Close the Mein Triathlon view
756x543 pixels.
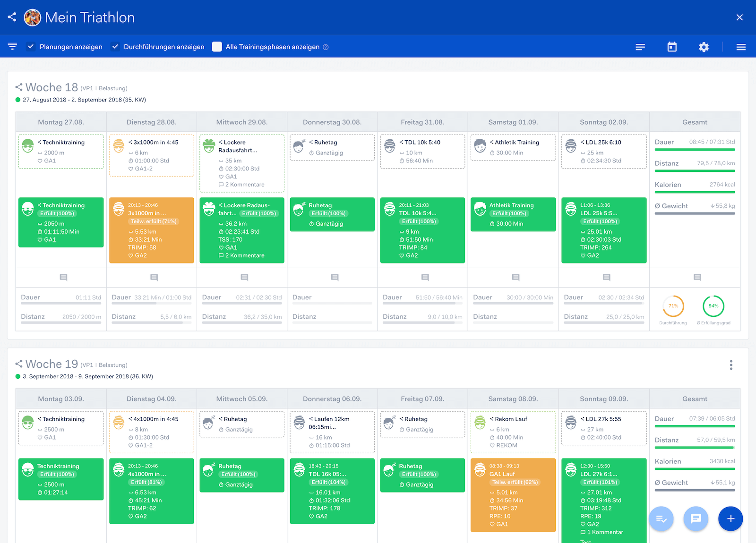click(739, 17)
